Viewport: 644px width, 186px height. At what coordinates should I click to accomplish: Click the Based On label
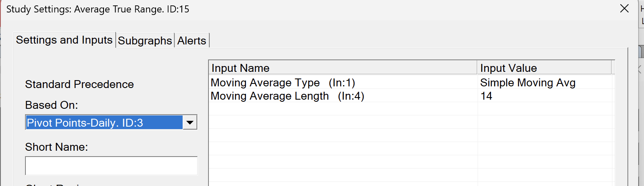point(52,105)
